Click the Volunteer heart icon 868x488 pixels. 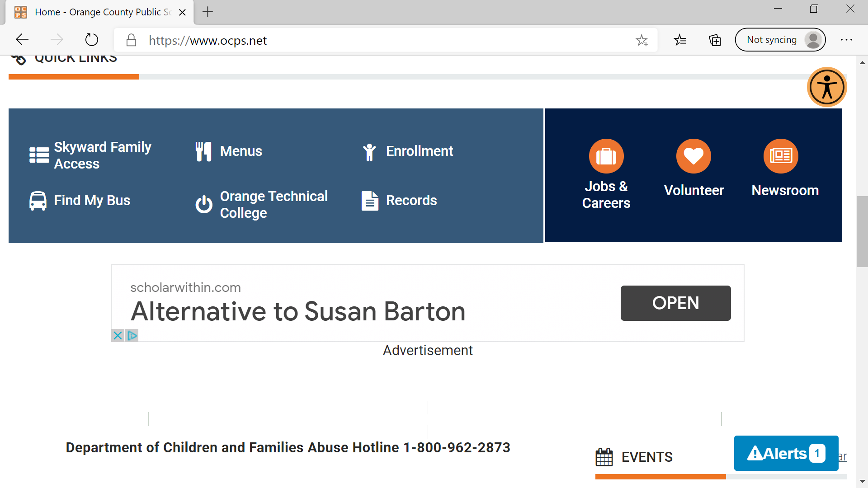[x=693, y=156]
